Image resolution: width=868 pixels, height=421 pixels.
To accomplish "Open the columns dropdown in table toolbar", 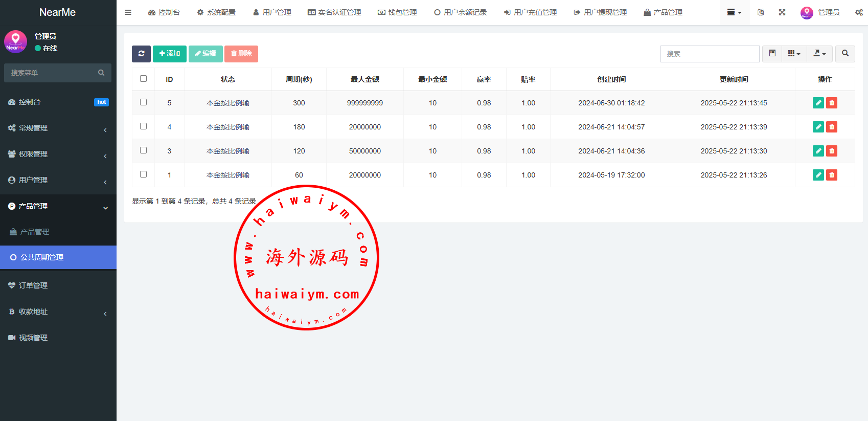I will (794, 54).
